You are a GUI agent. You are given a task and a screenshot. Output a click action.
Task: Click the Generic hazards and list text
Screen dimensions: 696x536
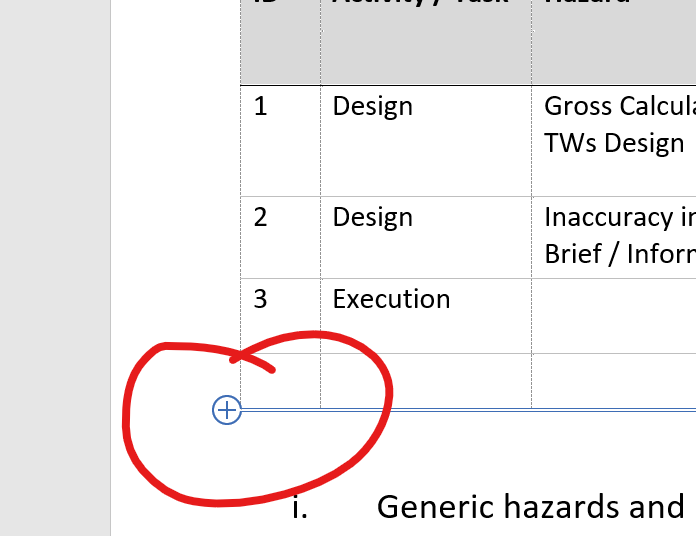click(530, 507)
